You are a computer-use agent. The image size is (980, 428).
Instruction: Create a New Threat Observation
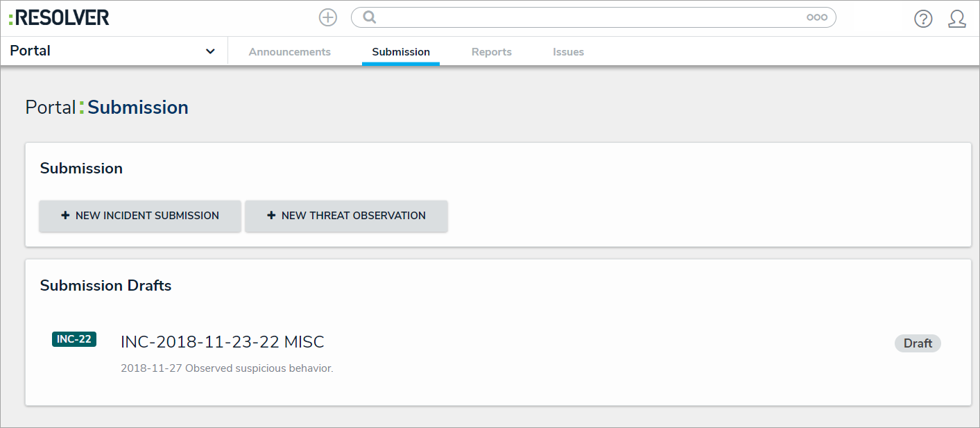tap(346, 216)
